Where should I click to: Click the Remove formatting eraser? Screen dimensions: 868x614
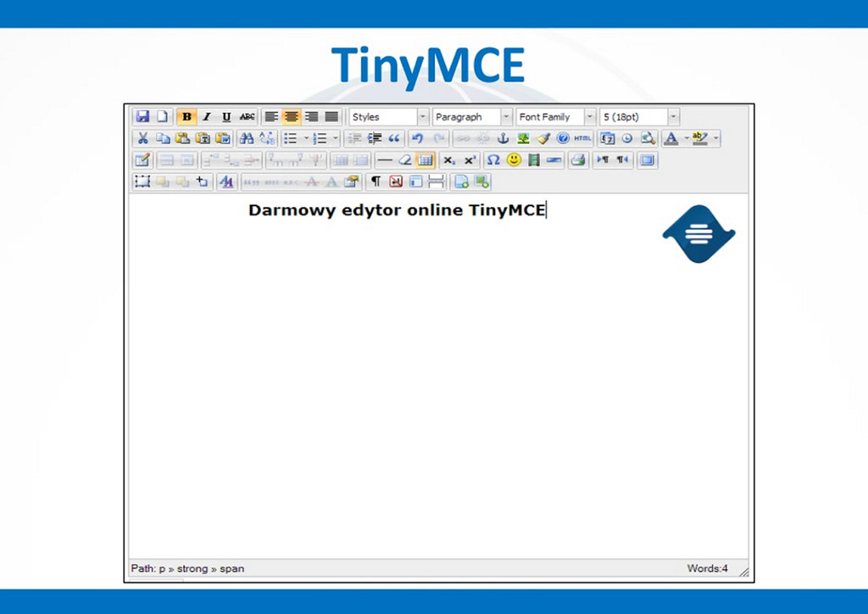click(404, 160)
